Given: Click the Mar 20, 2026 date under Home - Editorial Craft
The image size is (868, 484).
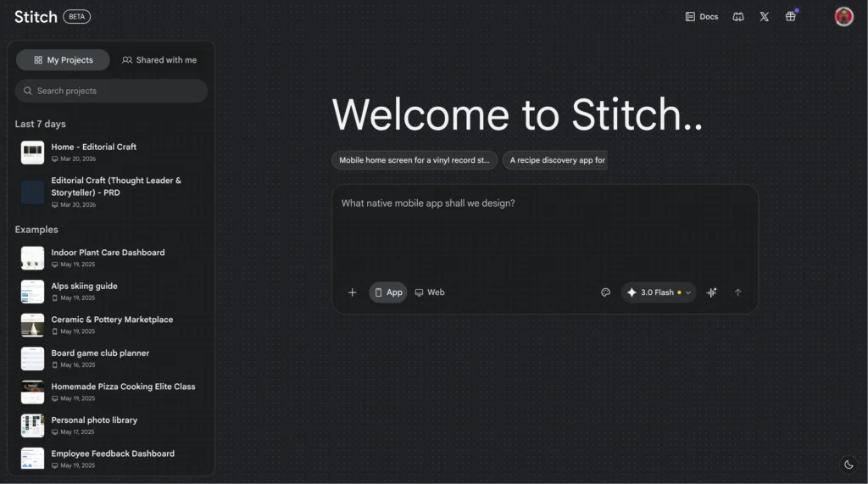Looking at the screenshot, I should [78, 159].
